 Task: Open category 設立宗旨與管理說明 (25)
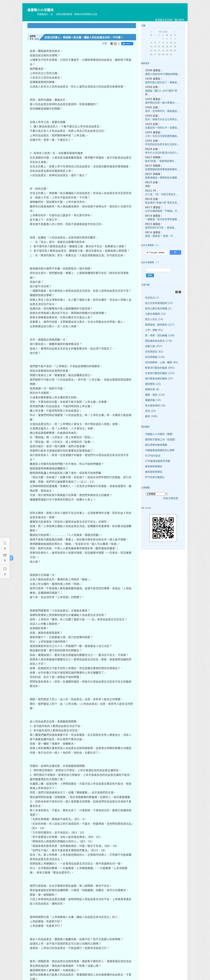[159, 303]
